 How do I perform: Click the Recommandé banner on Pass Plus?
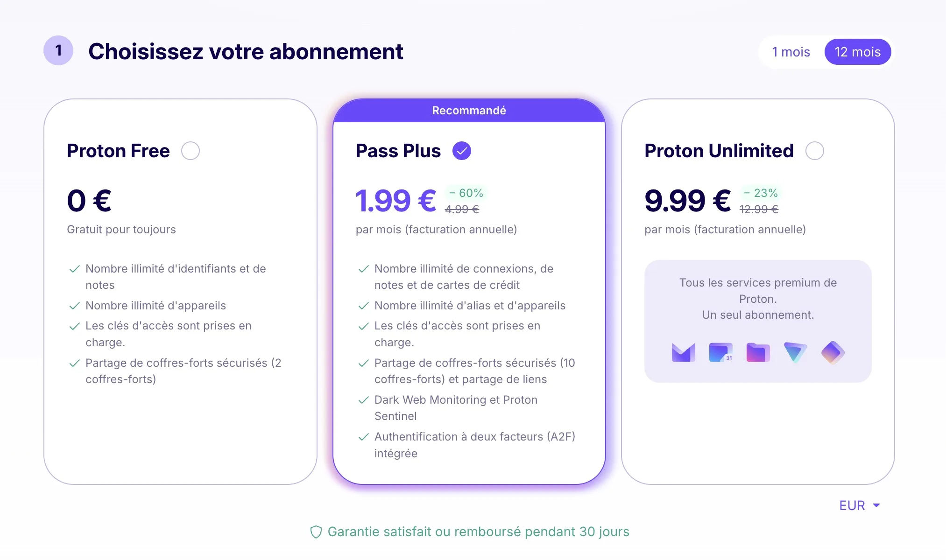(x=469, y=111)
